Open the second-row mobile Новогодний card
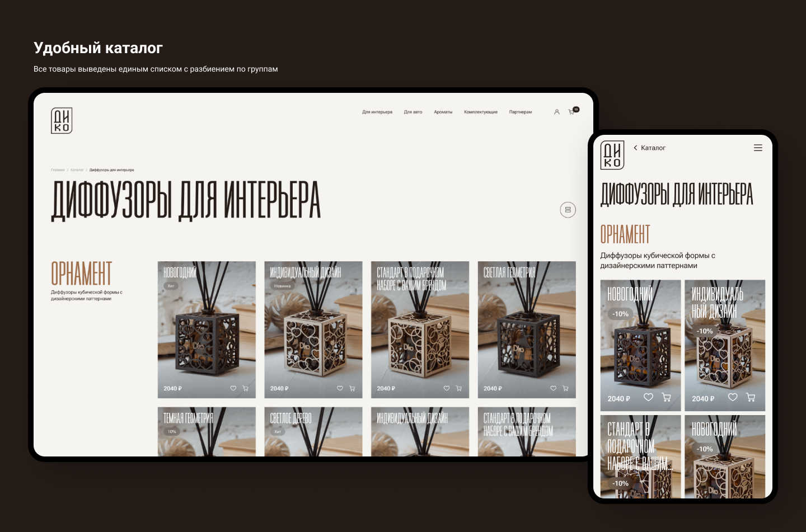 (725, 456)
